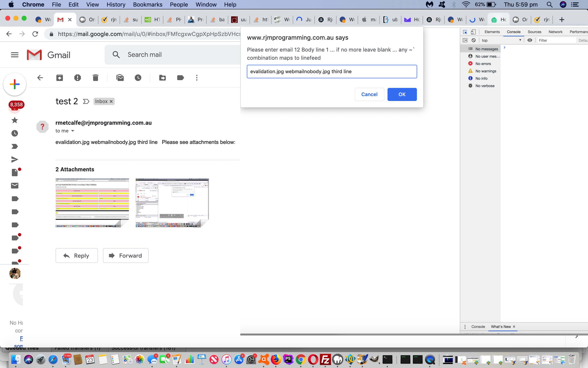
Task: Click the Gmail logo
Action: [x=49, y=55]
